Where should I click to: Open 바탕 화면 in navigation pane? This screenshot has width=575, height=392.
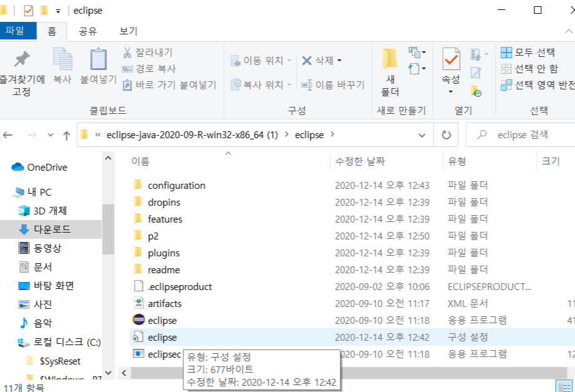[x=46, y=285]
